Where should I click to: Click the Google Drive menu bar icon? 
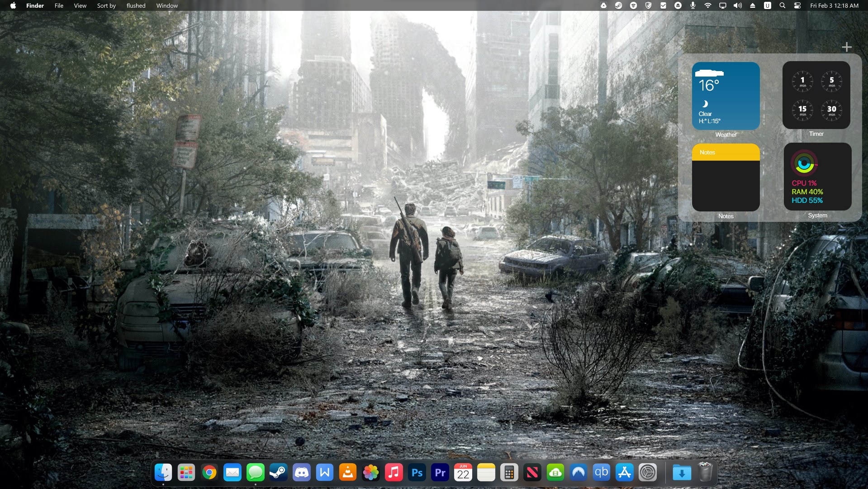604,5
